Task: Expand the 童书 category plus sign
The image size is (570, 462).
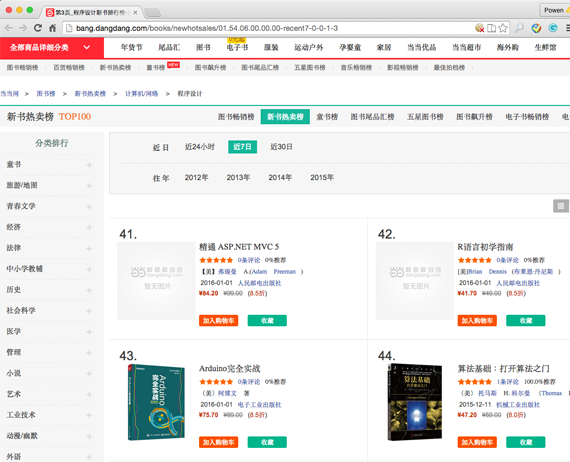Action: click(x=89, y=165)
